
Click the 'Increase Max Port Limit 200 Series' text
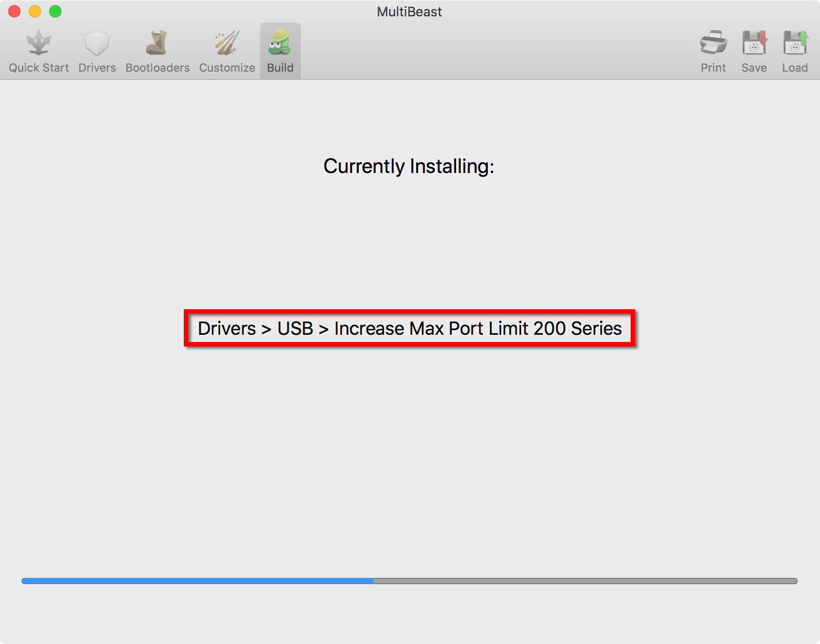(x=478, y=328)
